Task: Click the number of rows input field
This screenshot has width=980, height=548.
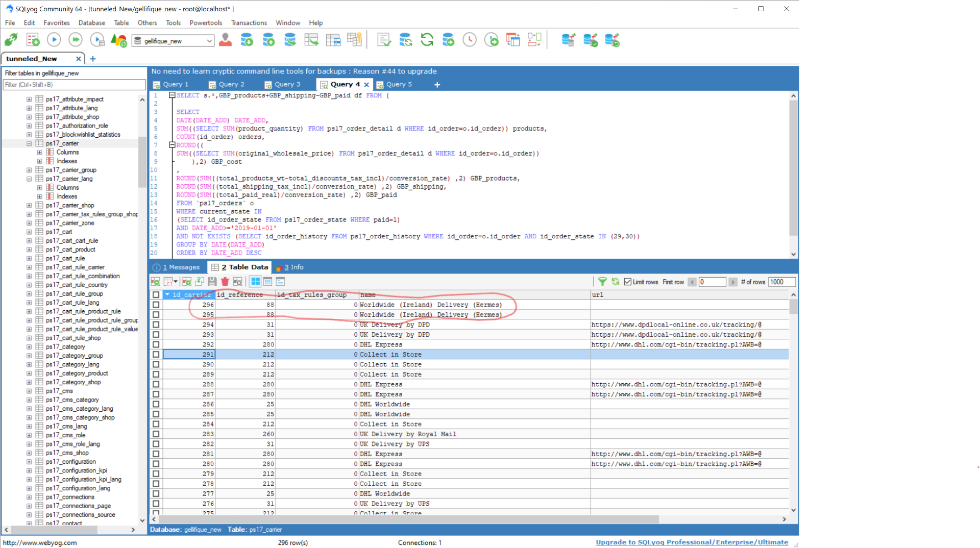Action: (781, 282)
